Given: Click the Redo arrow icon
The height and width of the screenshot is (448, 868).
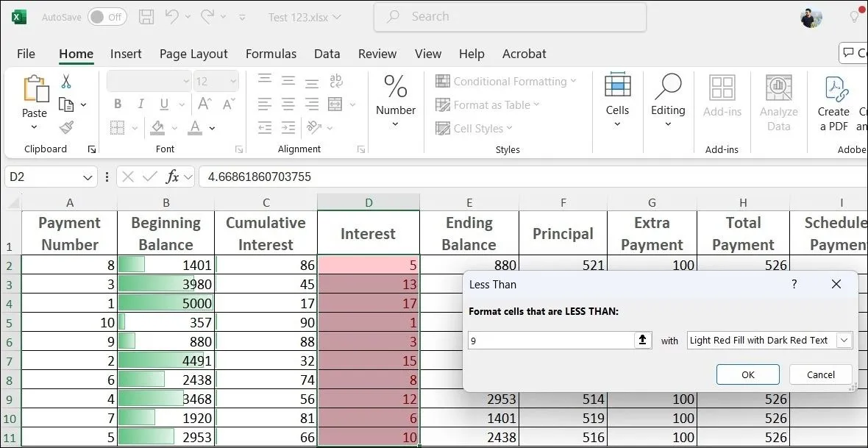Looking at the screenshot, I should (207, 17).
